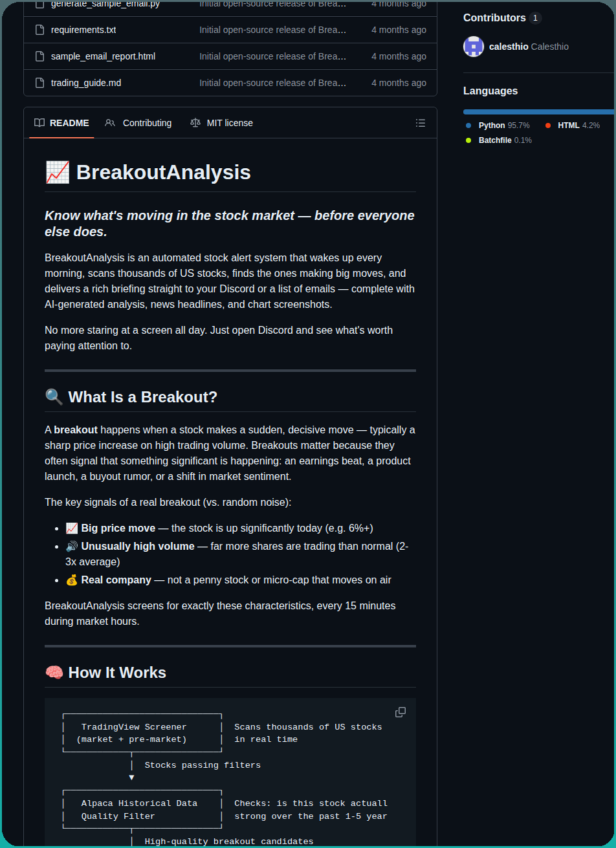Click the green Batchfile color dot
Screen dimensions: 616x848
pyautogui.click(x=468, y=140)
